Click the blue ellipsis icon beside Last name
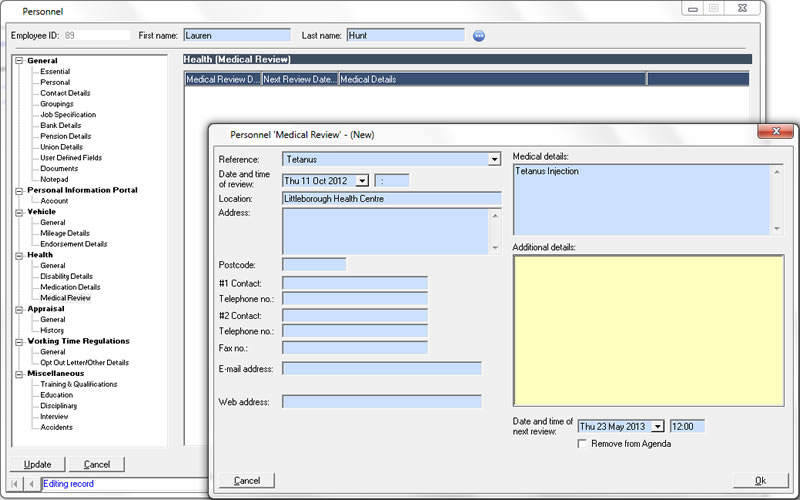Viewport: 800px width, 500px height. (479, 36)
